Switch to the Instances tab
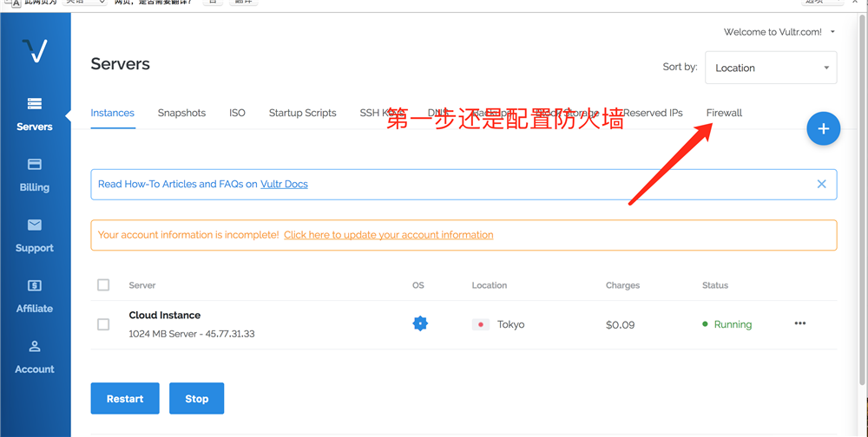Viewport: 868px width, 437px height. (x=112, y=113)
